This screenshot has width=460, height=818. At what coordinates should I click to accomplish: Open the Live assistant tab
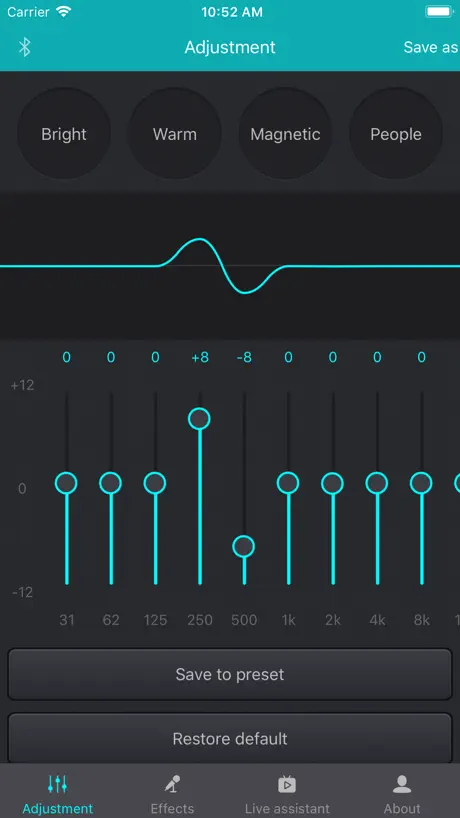[287, 794]
